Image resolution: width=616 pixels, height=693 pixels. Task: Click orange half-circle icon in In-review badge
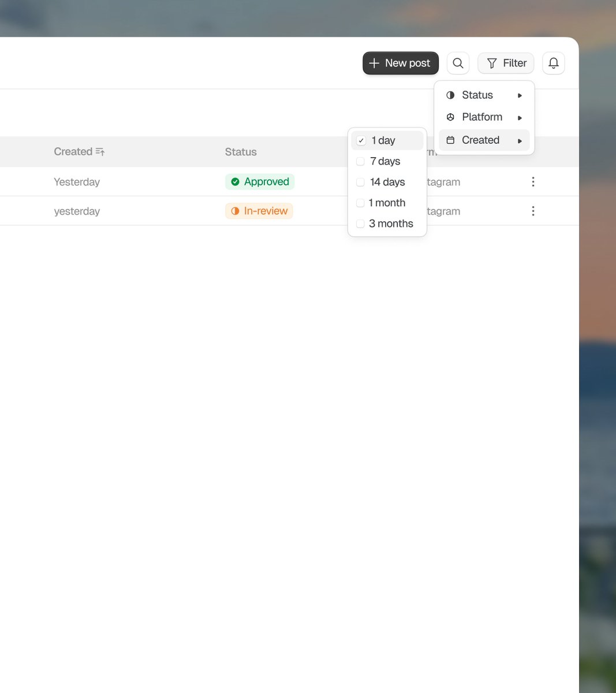pyautogui.click(x=235, y=211)
